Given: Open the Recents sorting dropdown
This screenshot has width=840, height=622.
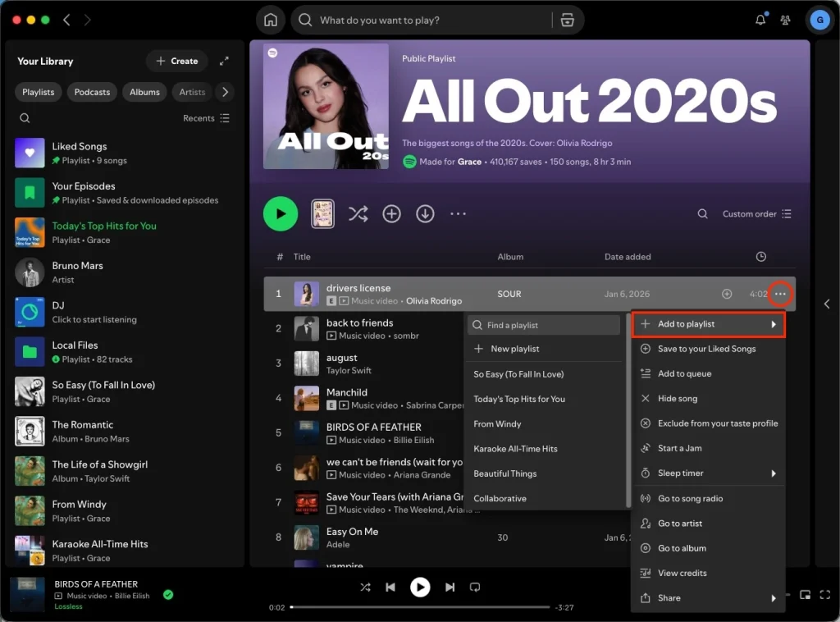Looking at the screenshot, I should click(x=200, y=117).
